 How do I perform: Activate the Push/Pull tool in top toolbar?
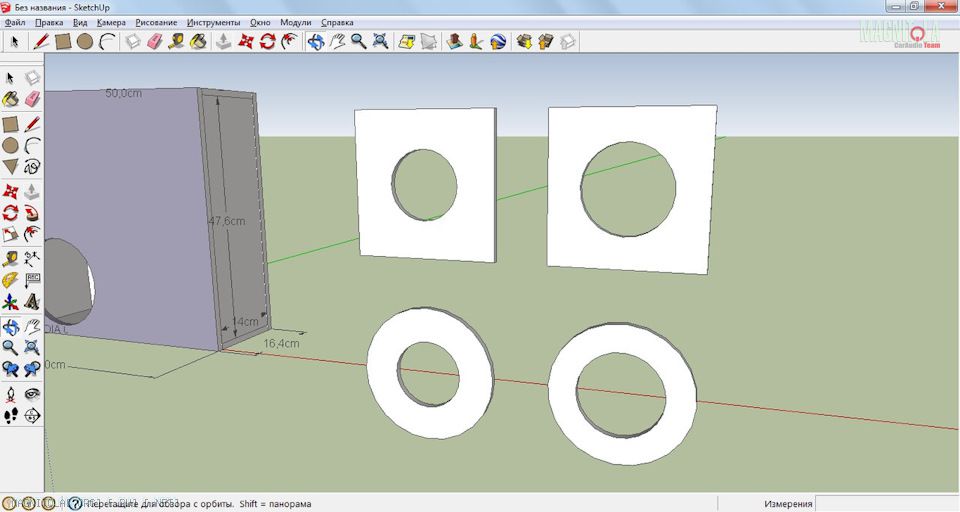[x=224, y=42]
